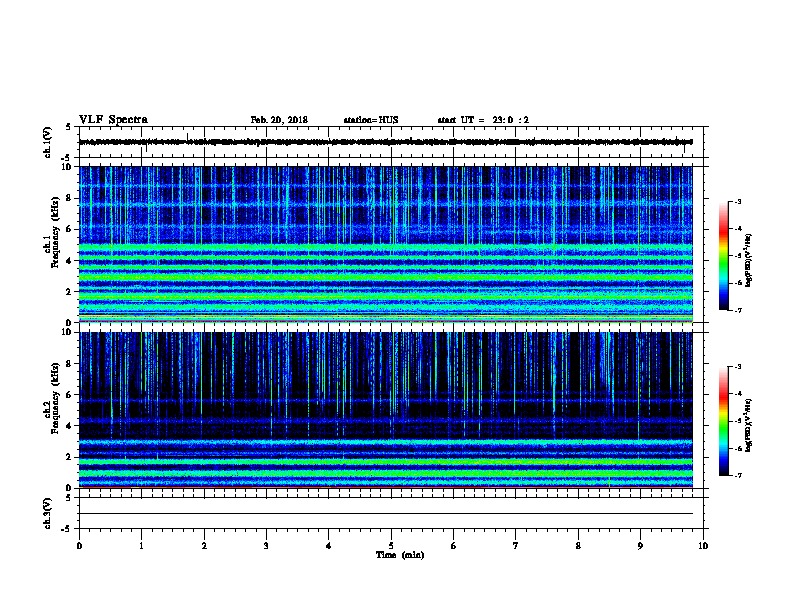Click time axis tick label '10'
792x612 pixels.
tap(703, 546)
